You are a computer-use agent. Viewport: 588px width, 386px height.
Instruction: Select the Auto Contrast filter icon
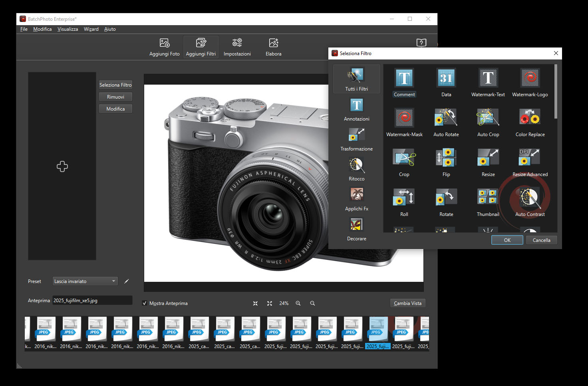[x=530, y=198]
